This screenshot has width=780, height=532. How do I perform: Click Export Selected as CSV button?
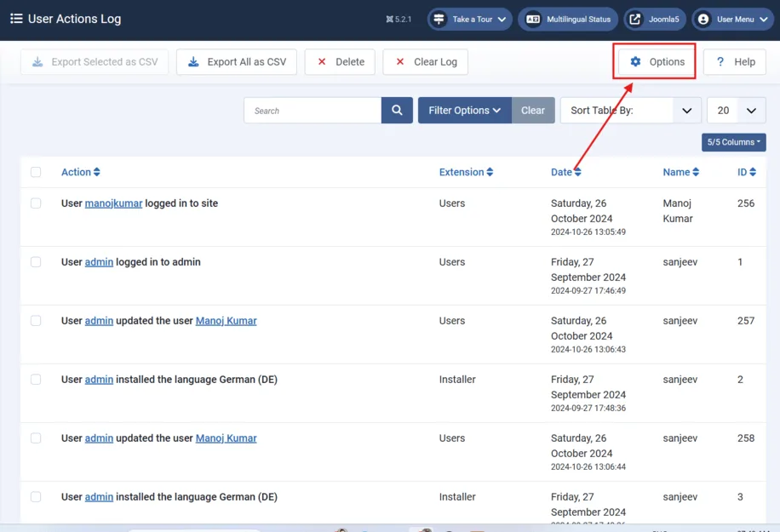point(95,61)
